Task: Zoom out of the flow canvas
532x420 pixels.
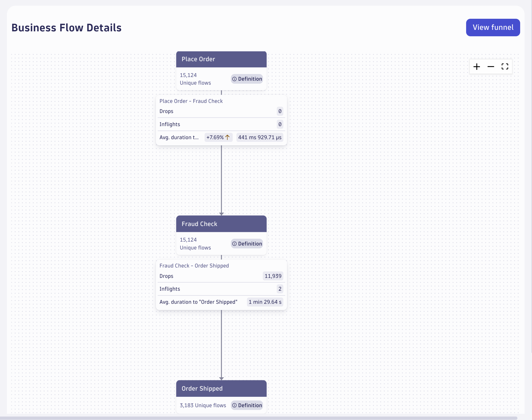Action: tap(491, 67)
